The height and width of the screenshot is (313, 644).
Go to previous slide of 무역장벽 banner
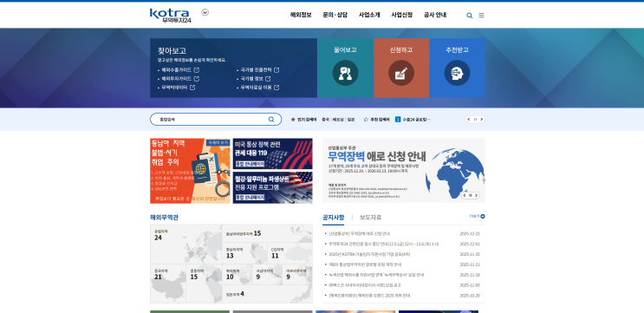click(465, 196)
